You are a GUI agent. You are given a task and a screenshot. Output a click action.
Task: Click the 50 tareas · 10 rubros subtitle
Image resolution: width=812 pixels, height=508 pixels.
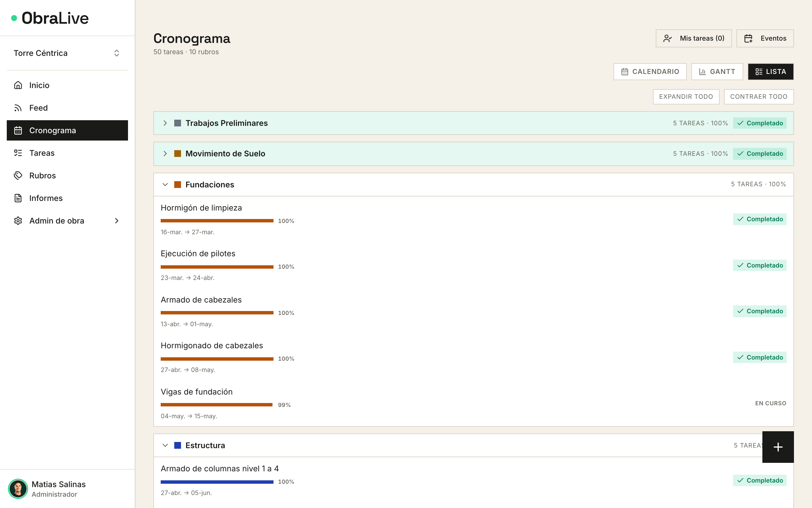pyautogui.click(x=186, y=52)
